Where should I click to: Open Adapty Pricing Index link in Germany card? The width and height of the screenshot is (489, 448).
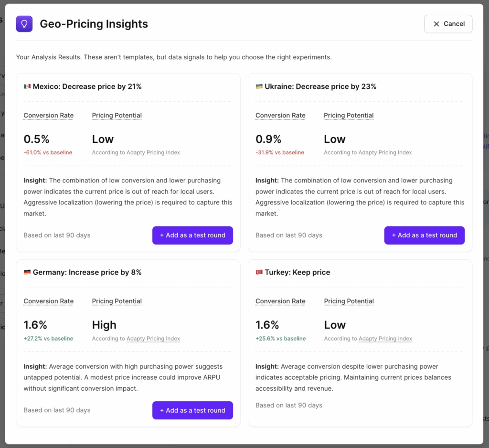(x=153, y=339)
